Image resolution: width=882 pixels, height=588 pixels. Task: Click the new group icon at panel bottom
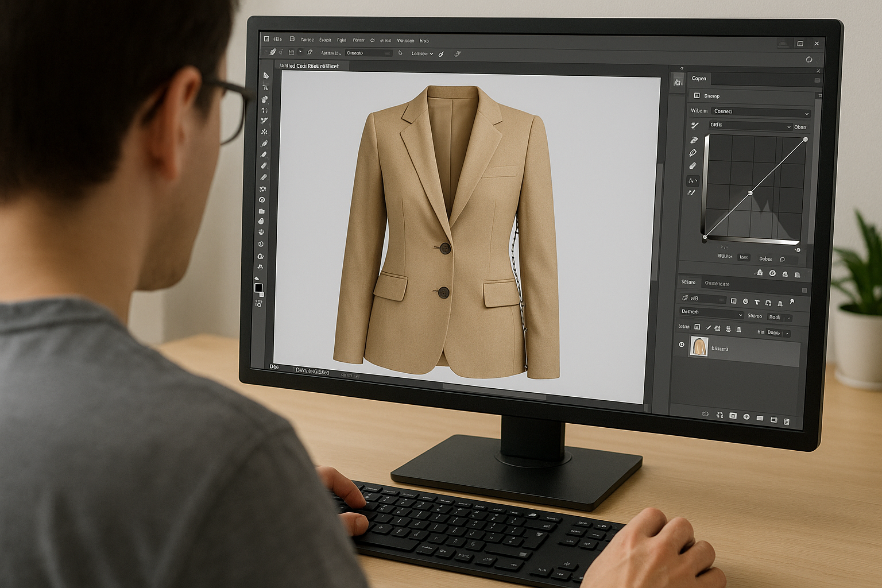[760, 419]
